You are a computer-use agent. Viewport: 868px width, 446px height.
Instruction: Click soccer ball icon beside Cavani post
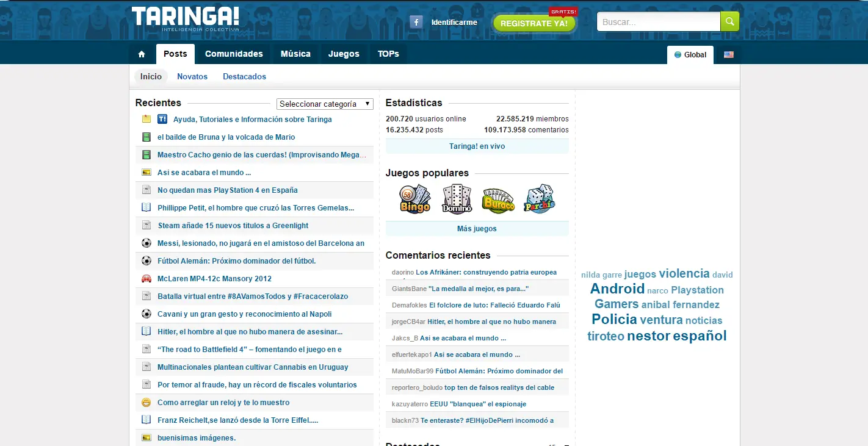[146, 314]
